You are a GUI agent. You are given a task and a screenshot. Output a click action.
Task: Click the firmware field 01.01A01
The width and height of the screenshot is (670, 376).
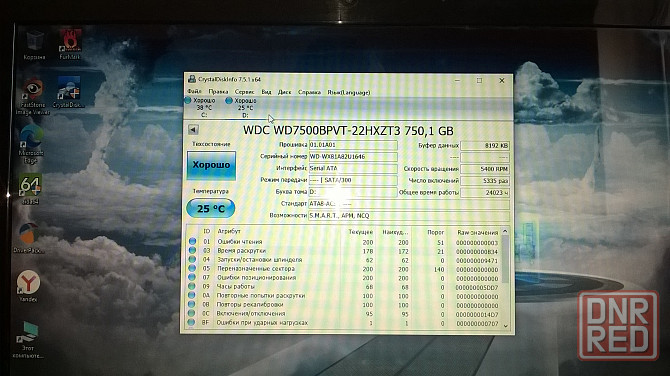(353, 145)
